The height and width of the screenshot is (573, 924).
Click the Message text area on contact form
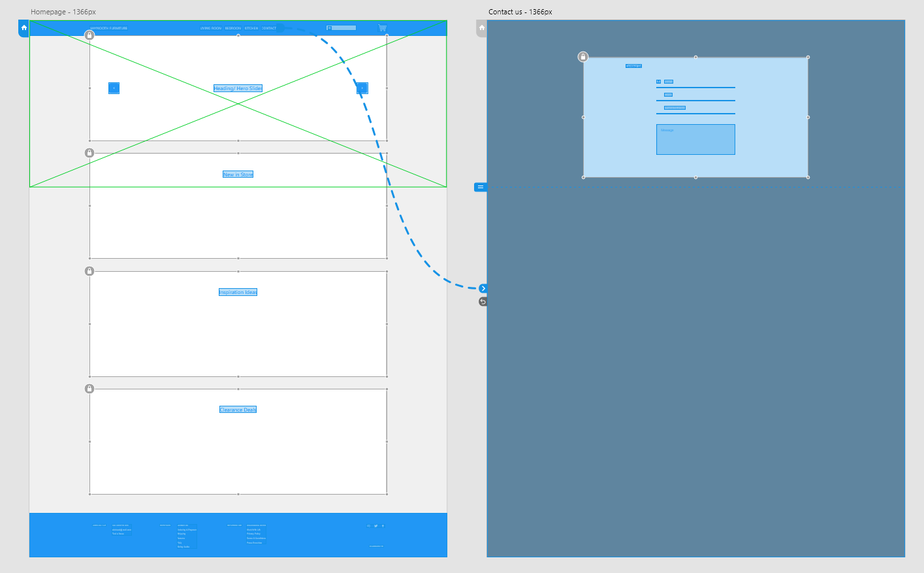[x=695, y=140]
